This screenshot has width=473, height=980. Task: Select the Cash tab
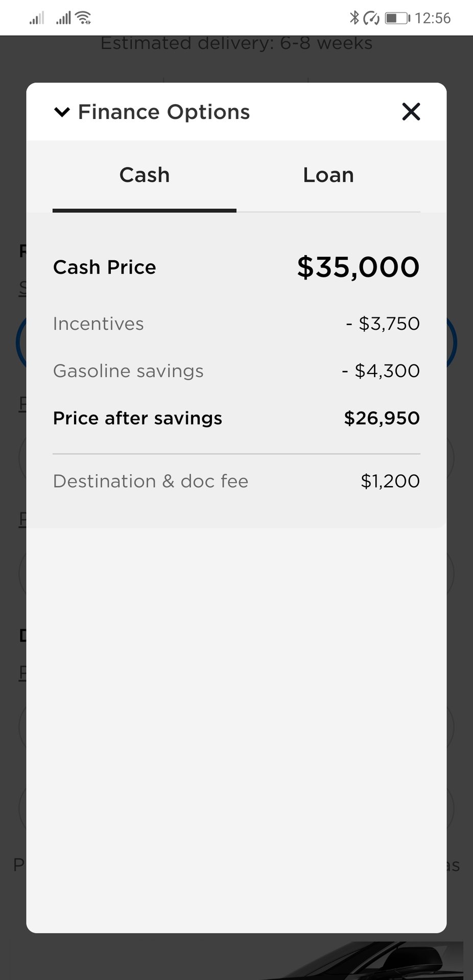145,175
